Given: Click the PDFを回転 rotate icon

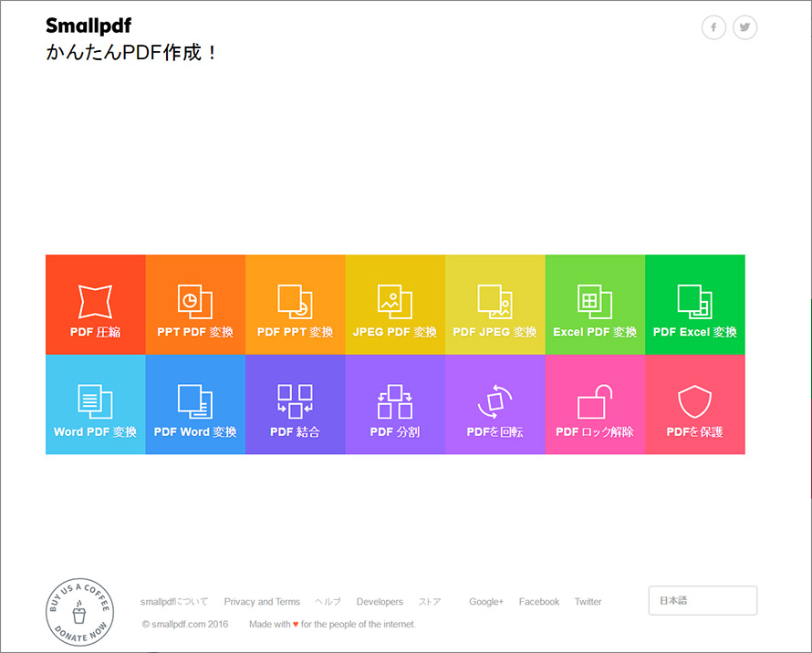Looking at the screenshot, I should 494,400.
